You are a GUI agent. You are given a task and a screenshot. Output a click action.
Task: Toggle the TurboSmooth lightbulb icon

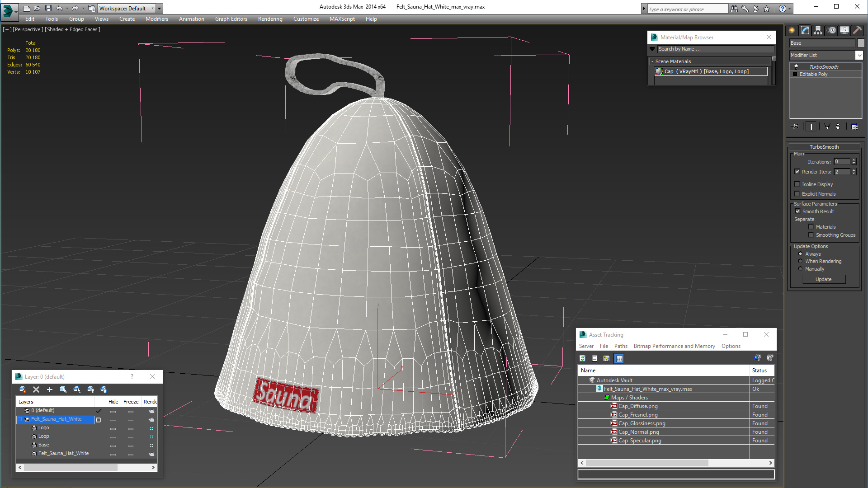[796, 67]
